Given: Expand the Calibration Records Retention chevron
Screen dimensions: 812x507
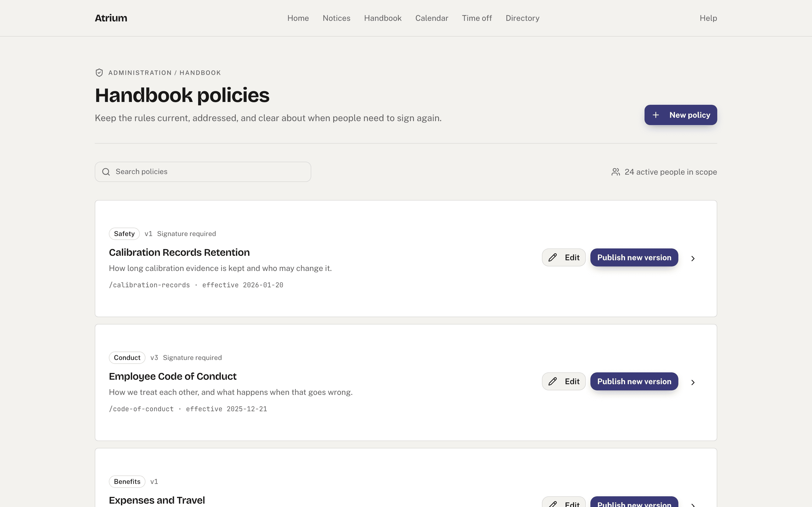Looking at the screenshot, I should pyautogui.click(x=693, y=259).
